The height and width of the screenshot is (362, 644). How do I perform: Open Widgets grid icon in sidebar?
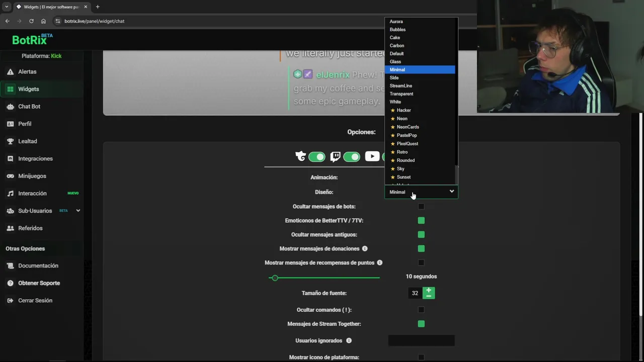tap(10, 89)
